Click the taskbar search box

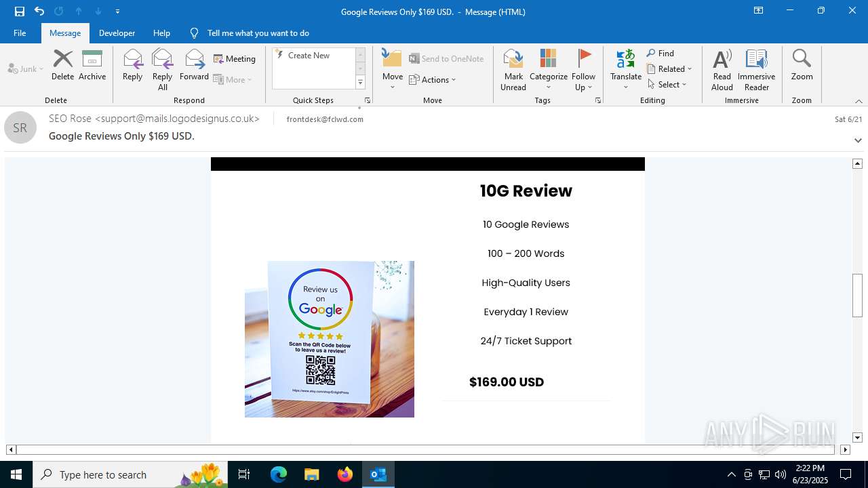(132, 474)
